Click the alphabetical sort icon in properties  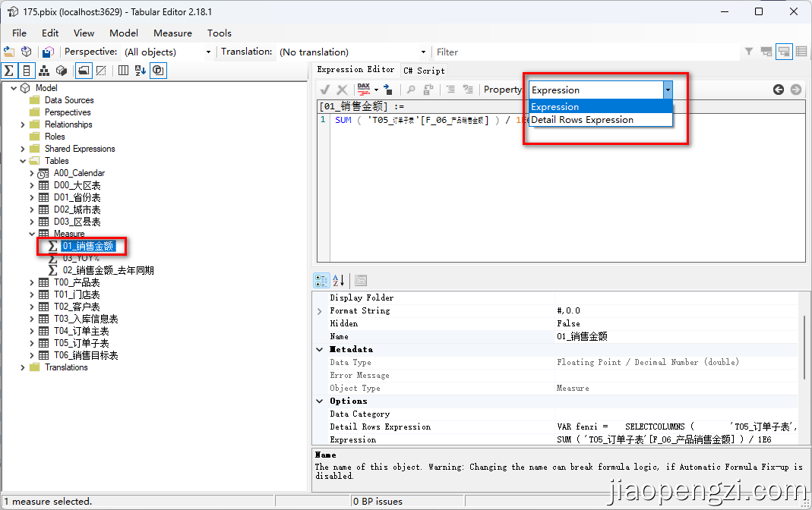(x=338, y=281)
